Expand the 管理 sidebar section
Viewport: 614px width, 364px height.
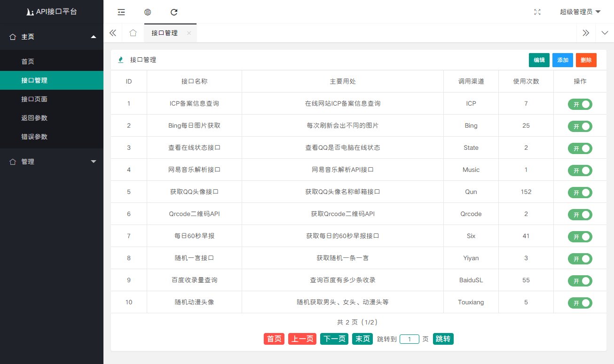[52, 162]
